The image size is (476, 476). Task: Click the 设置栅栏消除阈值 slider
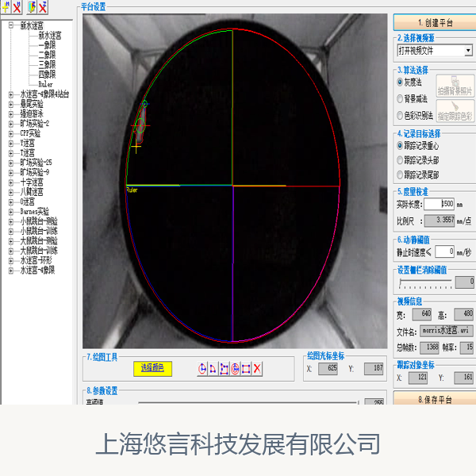tap(425, 282)
